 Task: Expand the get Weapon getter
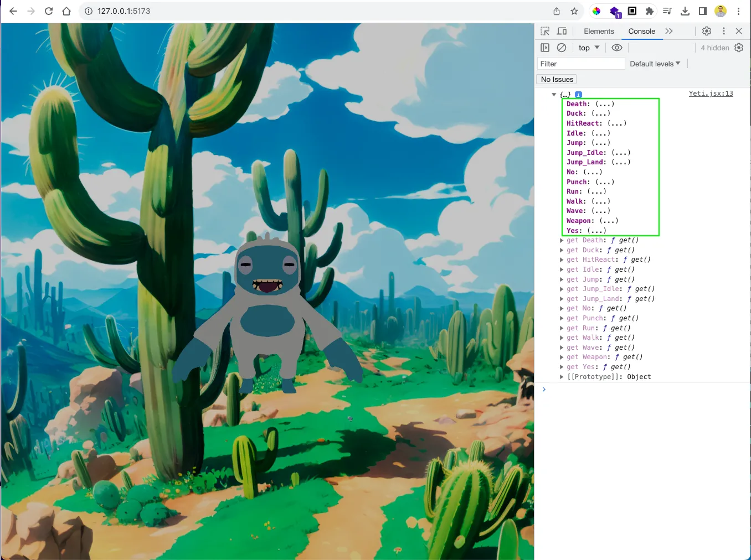pyautogui.click(x=562, y=357)
